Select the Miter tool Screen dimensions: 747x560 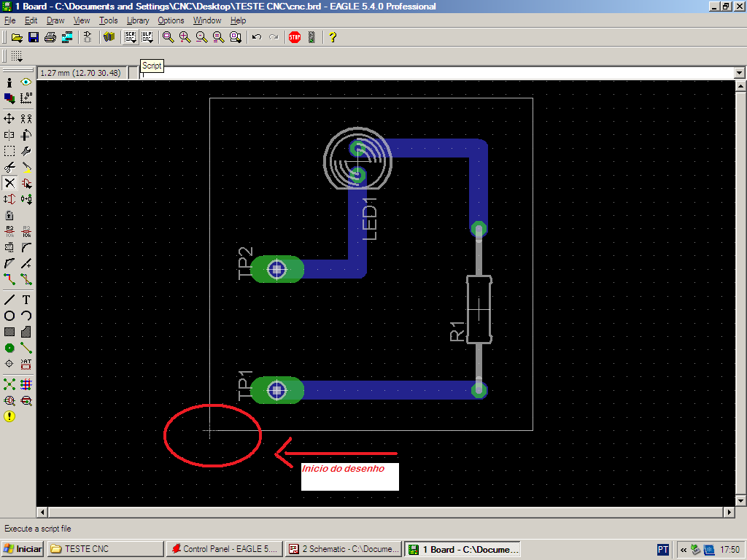click(26, 248)
